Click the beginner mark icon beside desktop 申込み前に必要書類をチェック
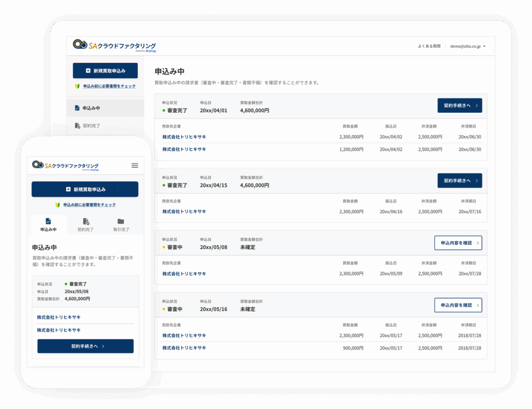Image resolution: width=532 pixels, height=409 pixels. (77, 86)
